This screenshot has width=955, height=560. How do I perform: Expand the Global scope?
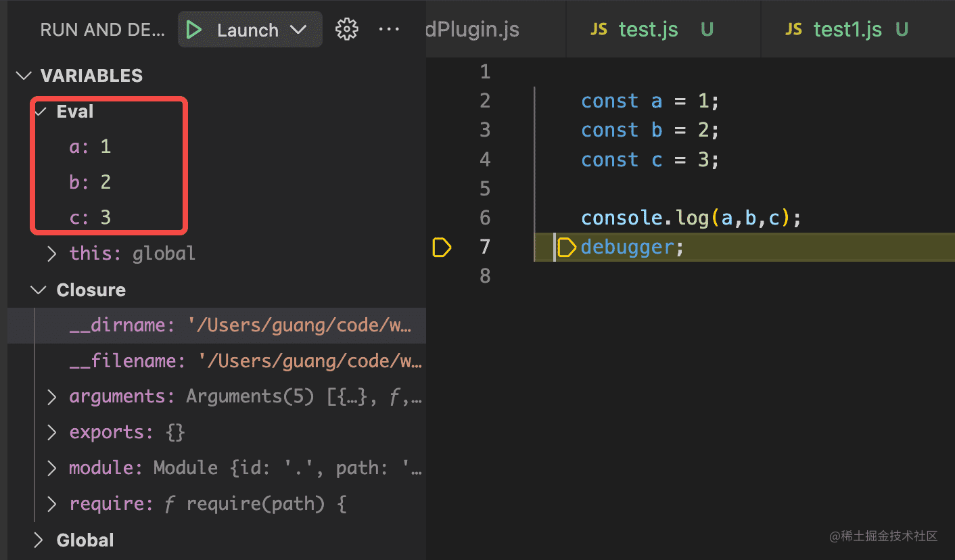(x=38, y=540)
